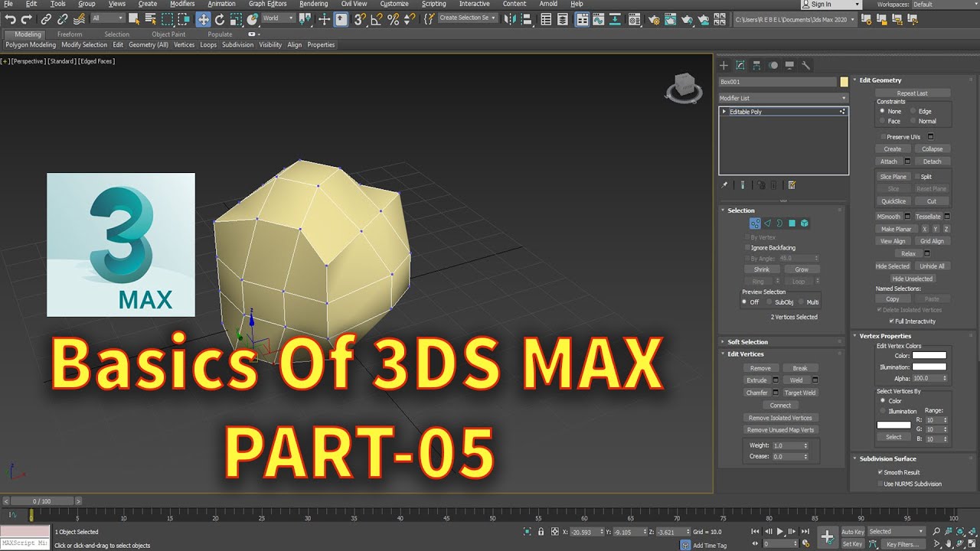Open the Modifiers menu
The height and width of the screenshot is (551, 980).
(182, 4)
